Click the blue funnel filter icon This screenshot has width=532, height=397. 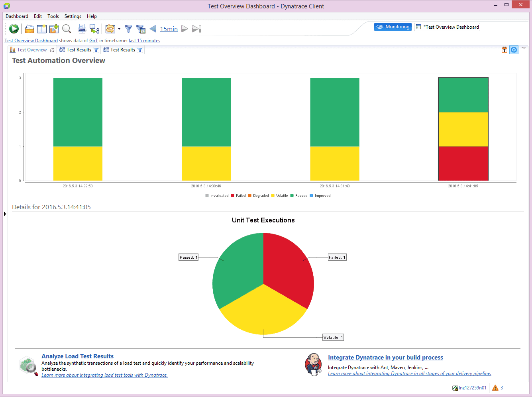tap(128, 29)
